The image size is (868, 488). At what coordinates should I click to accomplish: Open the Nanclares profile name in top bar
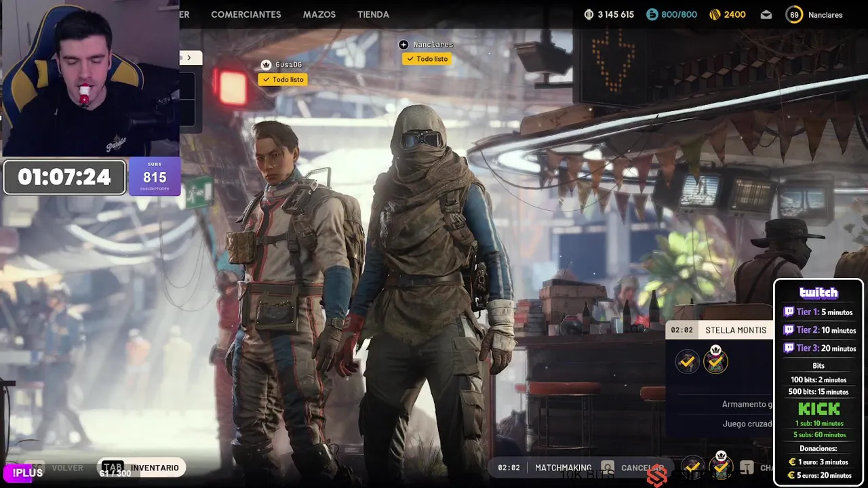click(825, 15)
